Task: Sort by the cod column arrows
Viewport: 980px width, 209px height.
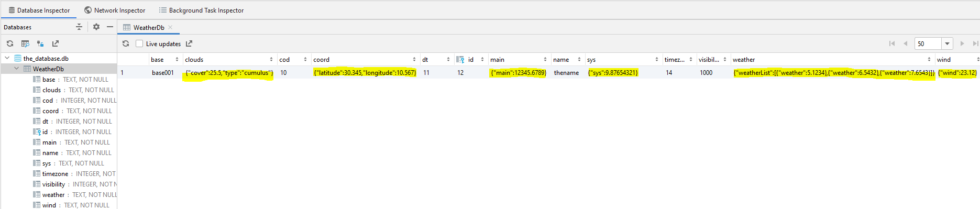Action: pos(305,60)
